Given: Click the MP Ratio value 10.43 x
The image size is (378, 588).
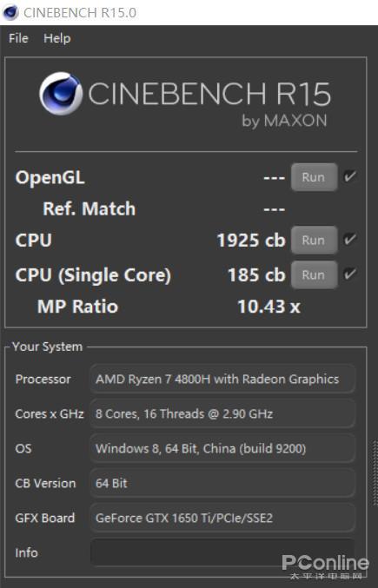Looking at the screenshot, I should pyautogui.click(x=269, y=307).
